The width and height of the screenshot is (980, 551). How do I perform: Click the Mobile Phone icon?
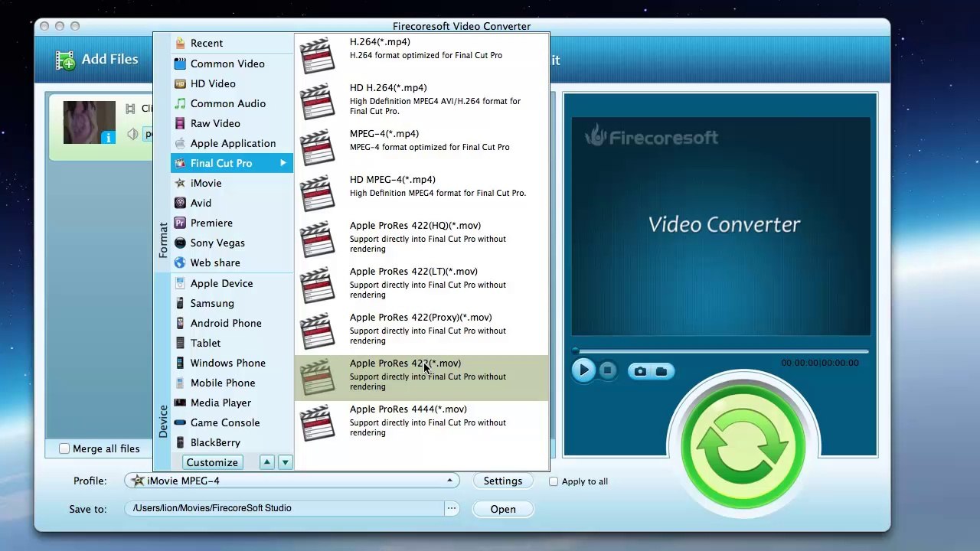click(x=180, y=383)
